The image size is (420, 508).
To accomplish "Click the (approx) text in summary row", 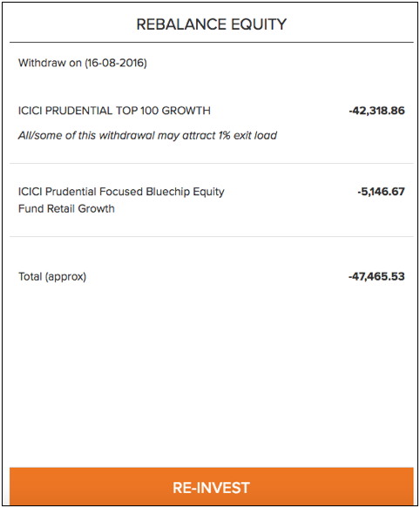I will (65, 277).
